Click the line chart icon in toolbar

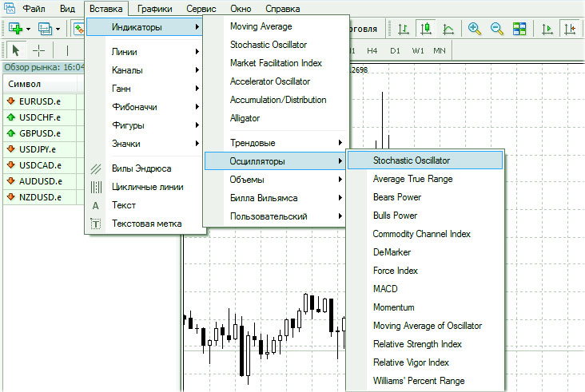(448, 29)
